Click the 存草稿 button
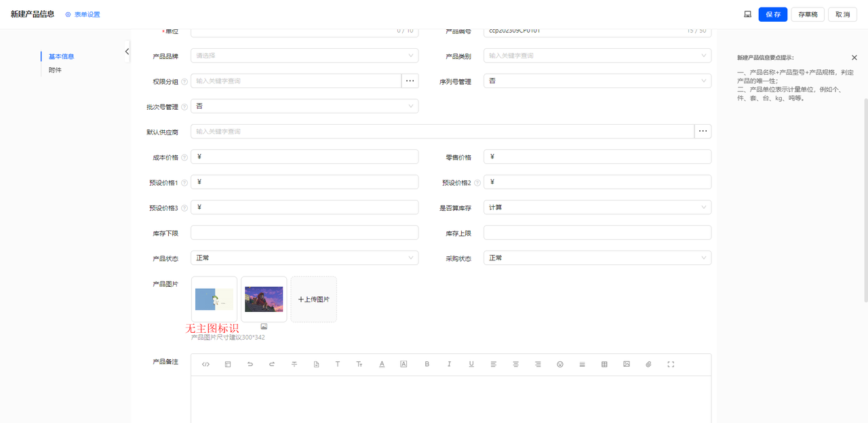The height and width of the screenshot is (423, 868). pyautogui.click(x=808, y=14)
